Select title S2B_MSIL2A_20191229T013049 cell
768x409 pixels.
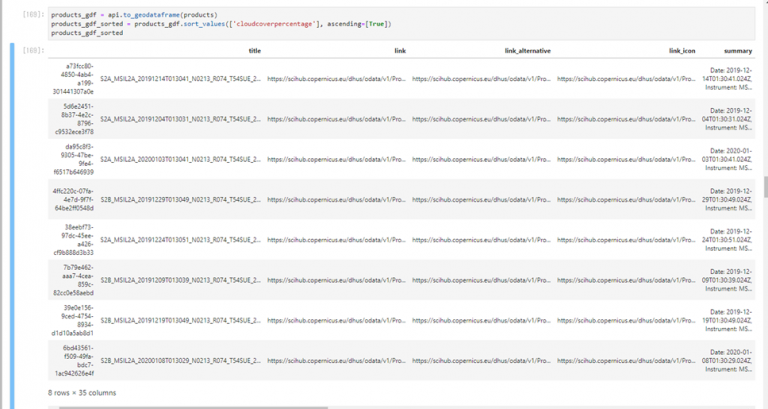pos(180,199)
